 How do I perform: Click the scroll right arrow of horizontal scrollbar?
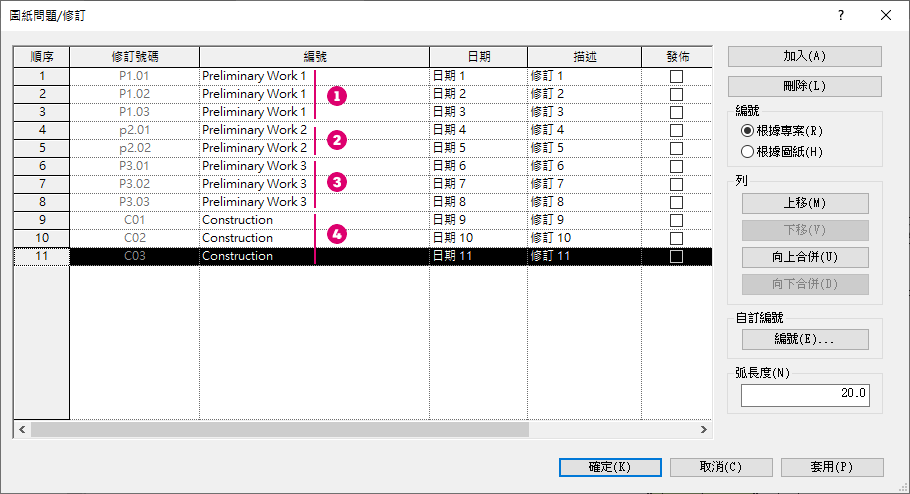point(703,430)
